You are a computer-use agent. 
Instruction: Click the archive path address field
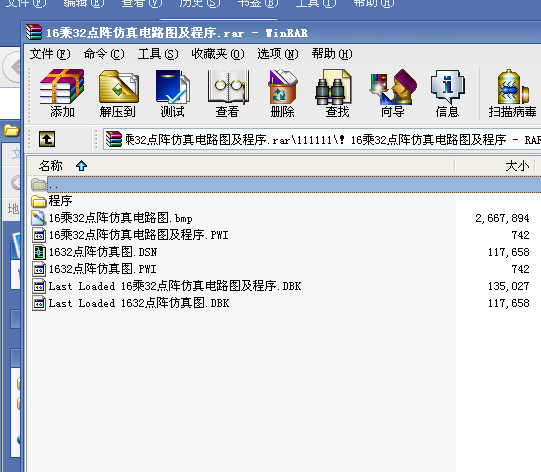point(322,140)
